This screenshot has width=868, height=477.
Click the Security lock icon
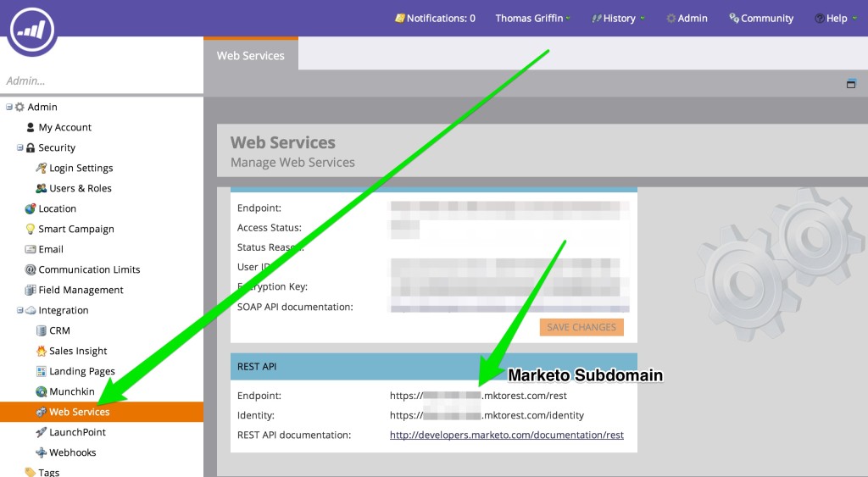(31, 147)
